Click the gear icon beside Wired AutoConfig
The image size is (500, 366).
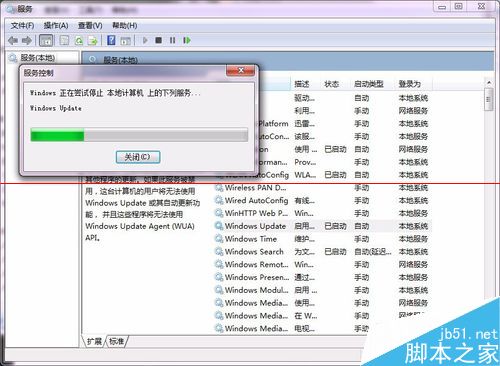tap(219, 200)
